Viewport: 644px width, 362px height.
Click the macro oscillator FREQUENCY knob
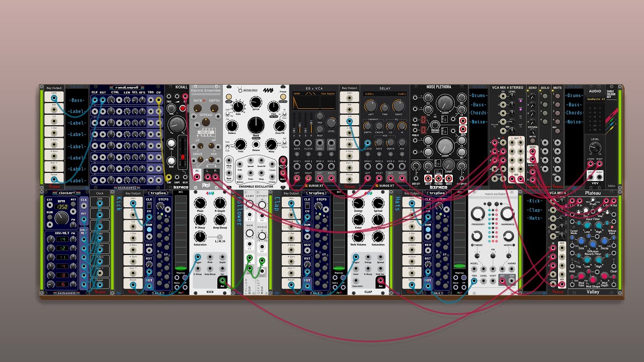[478, 214]
